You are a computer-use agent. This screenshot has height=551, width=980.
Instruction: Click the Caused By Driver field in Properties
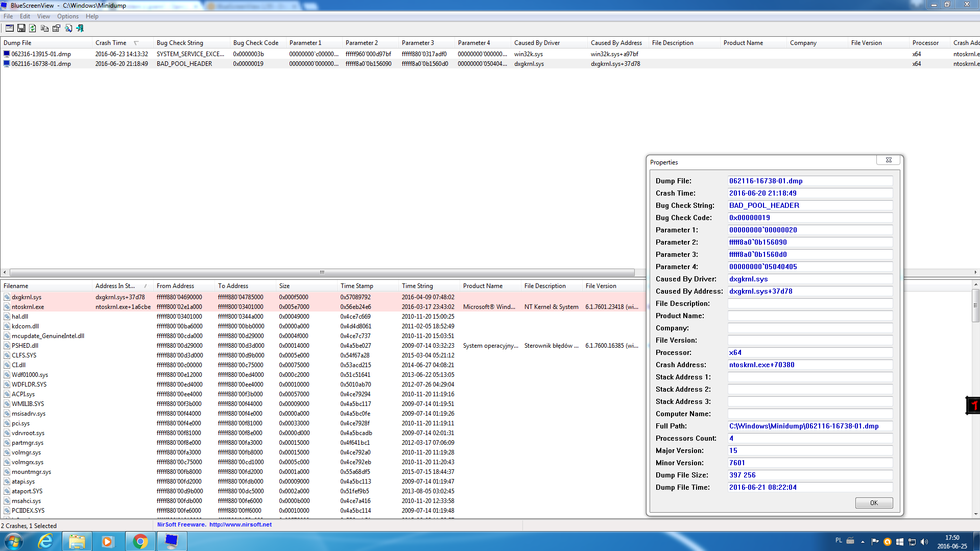[x=810, y=279]
